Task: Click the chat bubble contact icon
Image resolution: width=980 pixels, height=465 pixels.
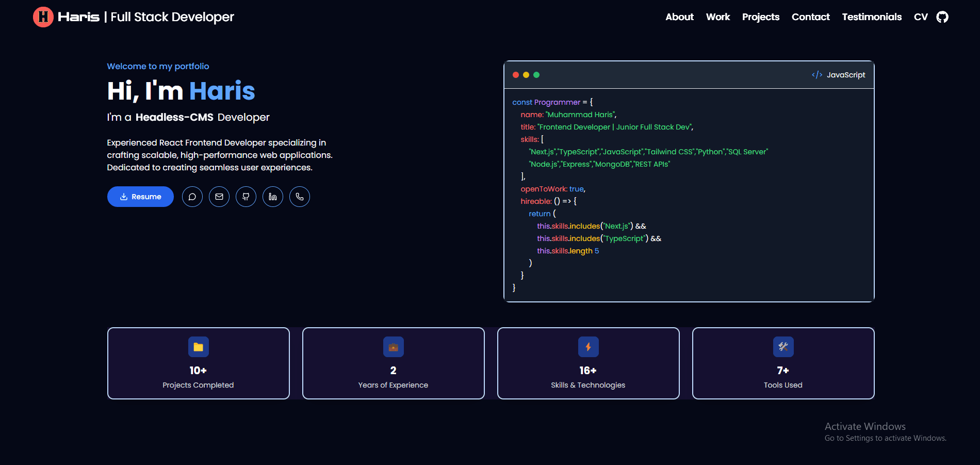Action: (x=192, y=197)
